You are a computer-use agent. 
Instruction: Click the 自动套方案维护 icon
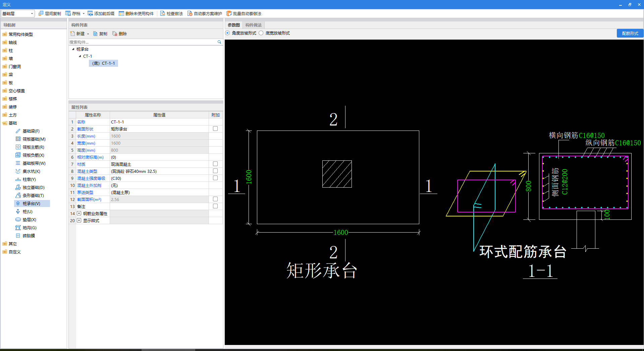190,13
